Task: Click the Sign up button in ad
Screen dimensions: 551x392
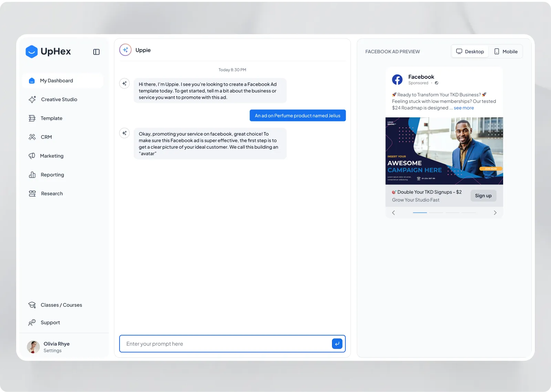Action: (x=484, y=196)
